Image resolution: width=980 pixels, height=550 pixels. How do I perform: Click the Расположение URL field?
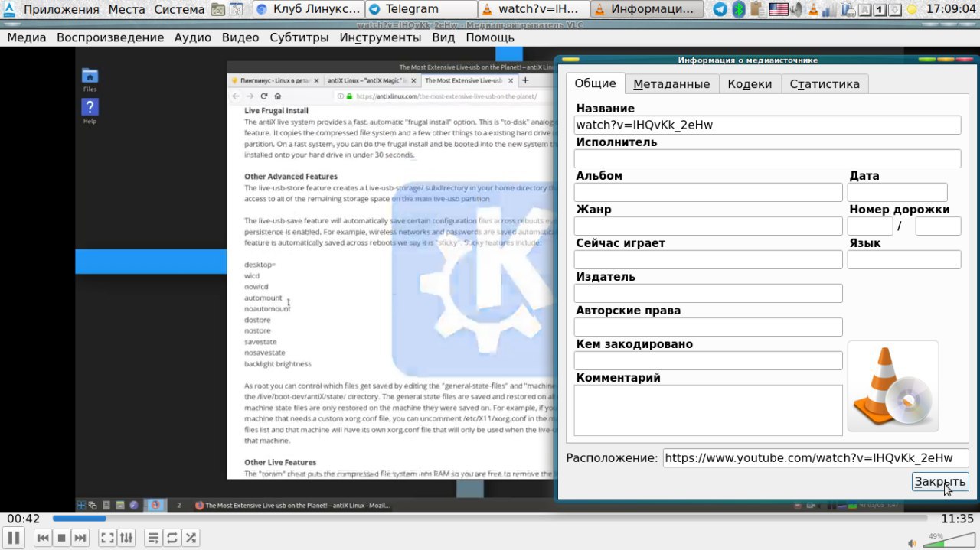[x=815, y=458]
